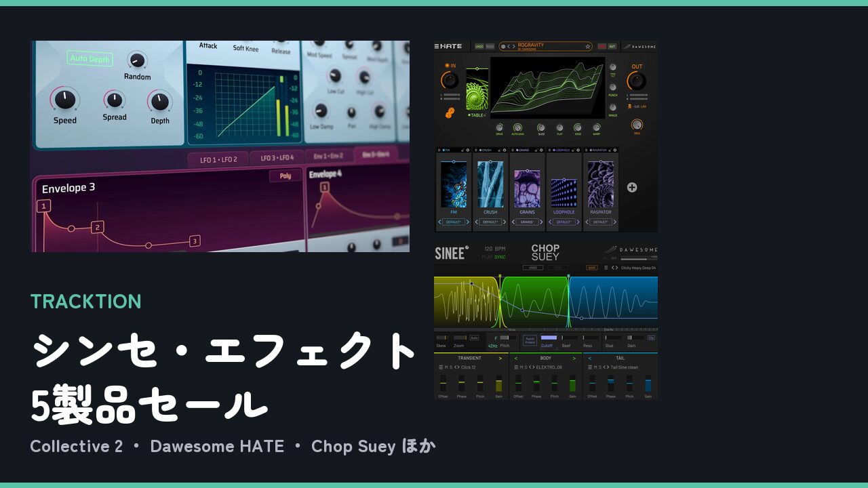868x488 pixels.
Task: Adjust the TAIL Gain fader
Action: click(648, 384)
